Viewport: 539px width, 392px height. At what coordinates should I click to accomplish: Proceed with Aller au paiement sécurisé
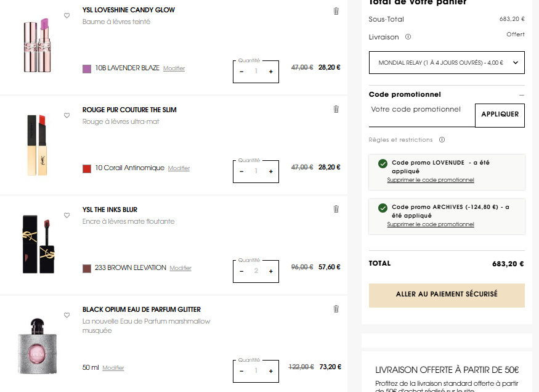pos(447,295)
